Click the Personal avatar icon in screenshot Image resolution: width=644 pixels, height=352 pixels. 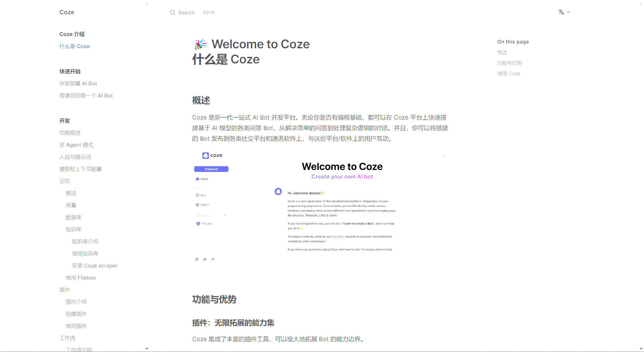(198, 224)
